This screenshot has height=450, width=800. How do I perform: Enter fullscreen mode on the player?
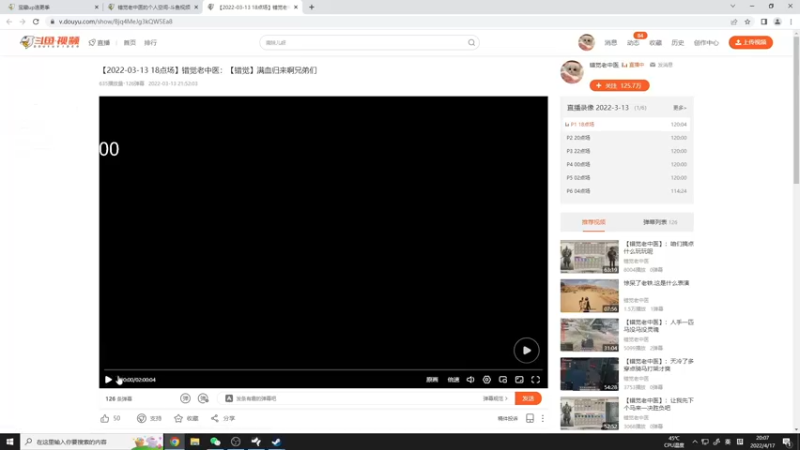(x=535, y=380)
